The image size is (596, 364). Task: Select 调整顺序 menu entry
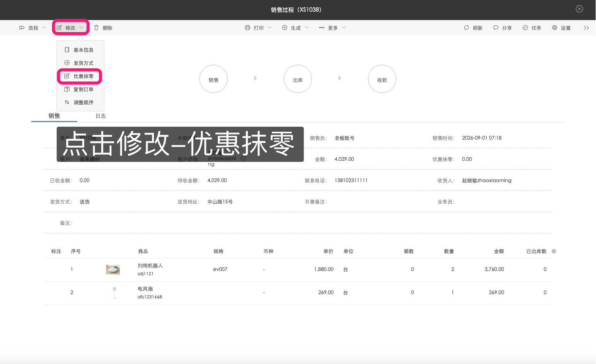point(80,102)
